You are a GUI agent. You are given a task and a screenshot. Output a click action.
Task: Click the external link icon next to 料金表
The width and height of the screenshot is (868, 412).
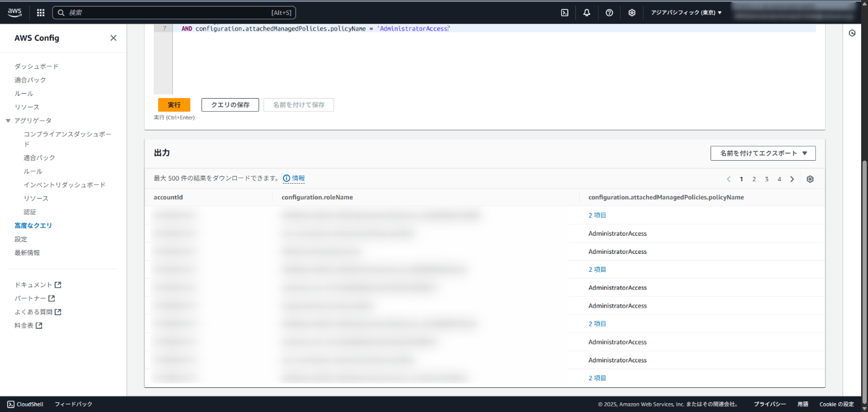[x=38, y=326]
